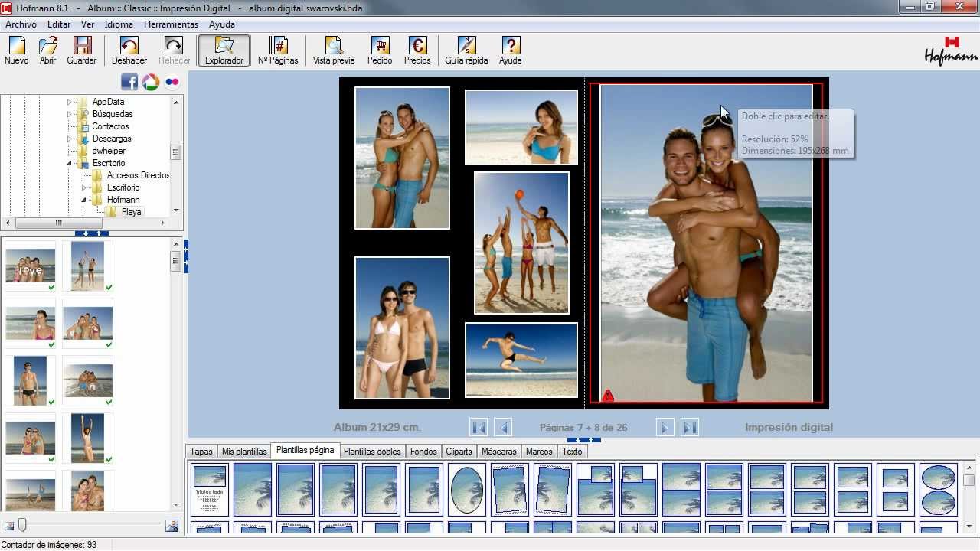
Task: Expand the AppData folder
Action: pyautogui.click(x=69, y=102)
